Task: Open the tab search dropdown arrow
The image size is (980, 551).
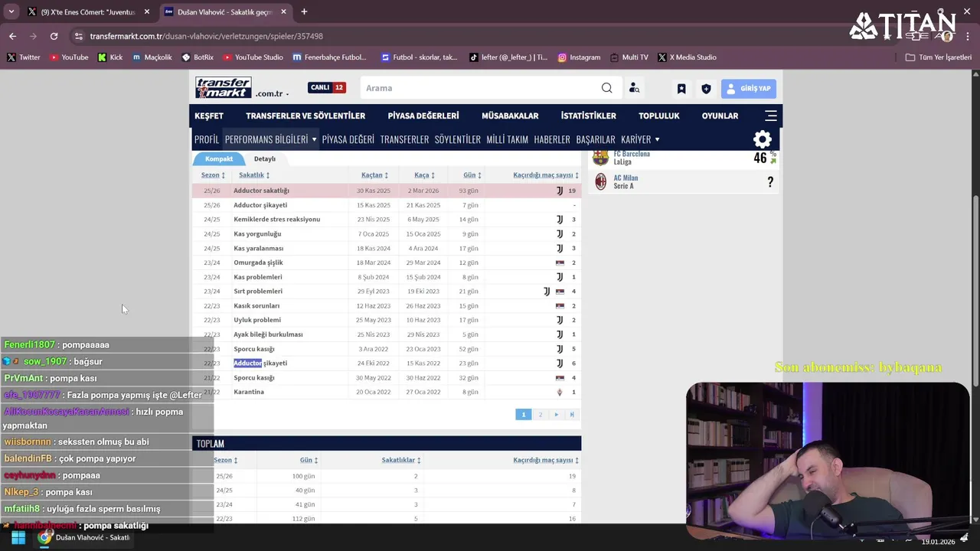Action: (x=11, y=11)
